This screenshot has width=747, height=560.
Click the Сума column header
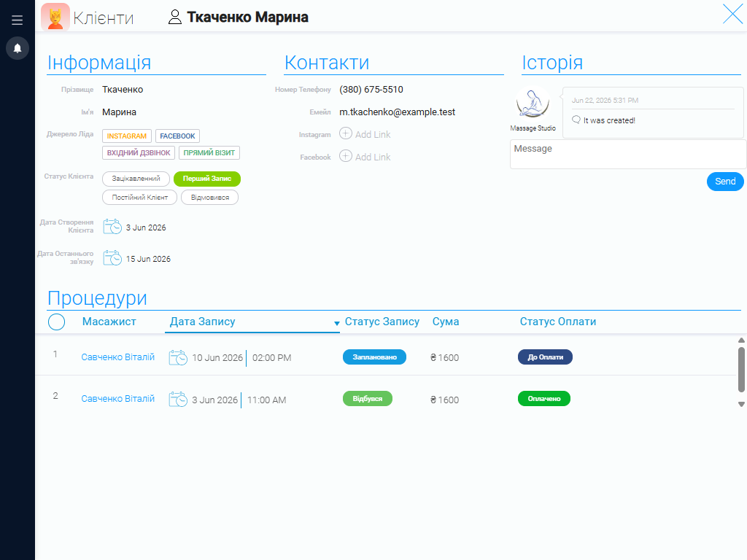coord(446,322)
